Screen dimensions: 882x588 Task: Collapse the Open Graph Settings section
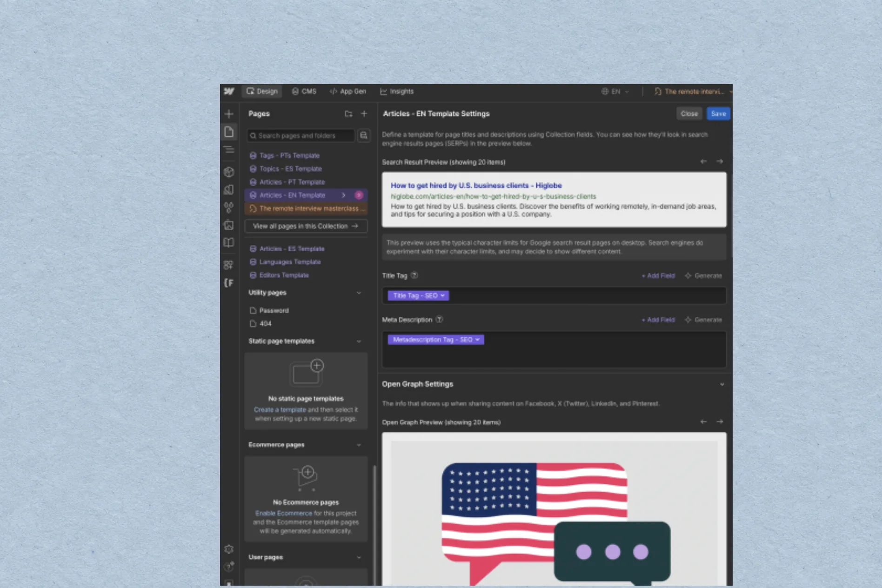(722, 384)
